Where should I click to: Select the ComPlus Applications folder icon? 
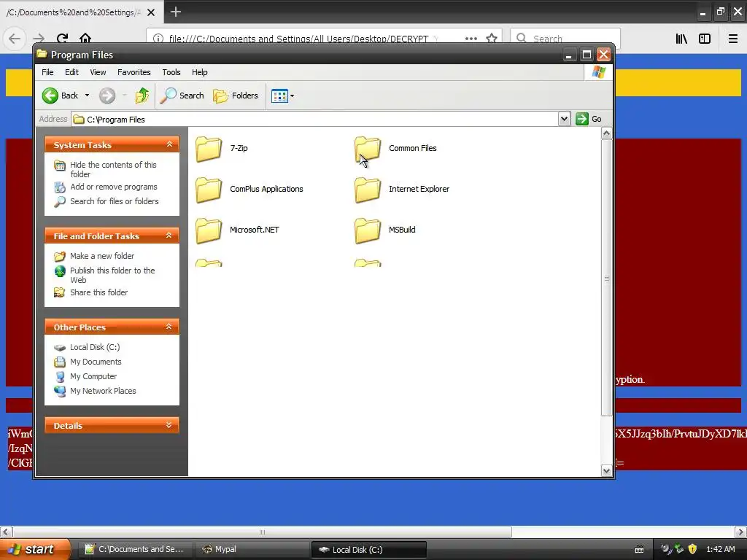(x=209, y=190)
